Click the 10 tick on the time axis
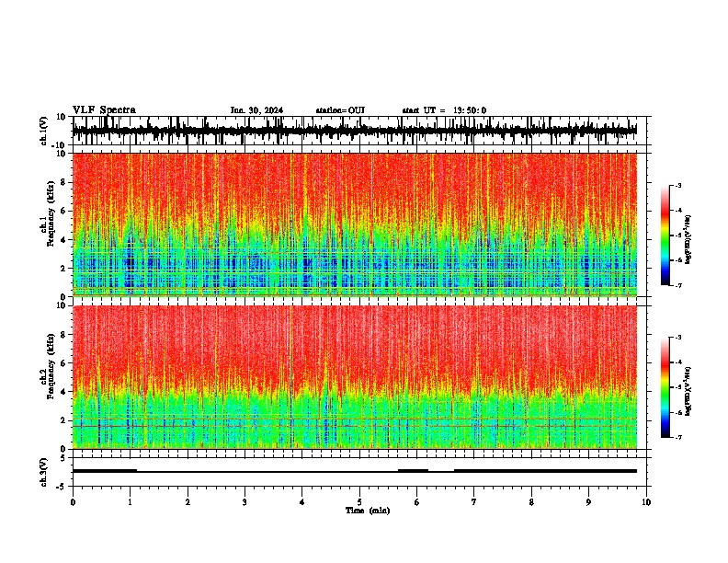The image size is (728, 563). click(x=646, y=502)
